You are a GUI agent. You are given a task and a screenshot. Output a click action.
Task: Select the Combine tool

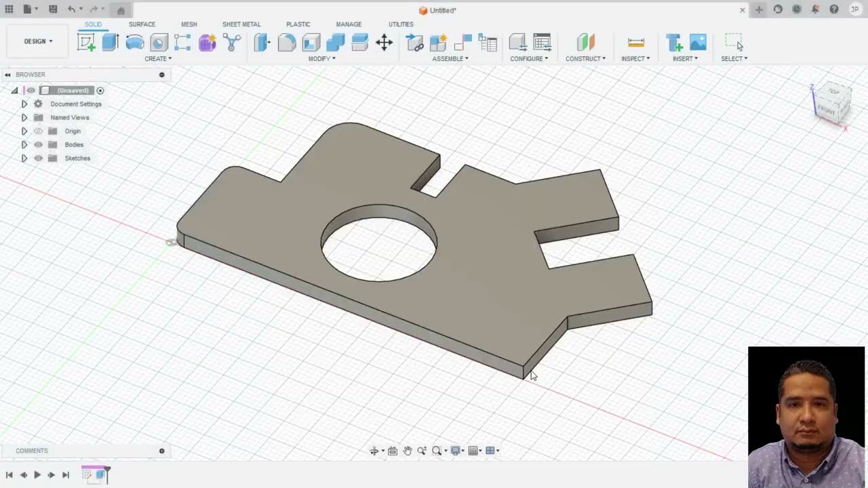335,43
